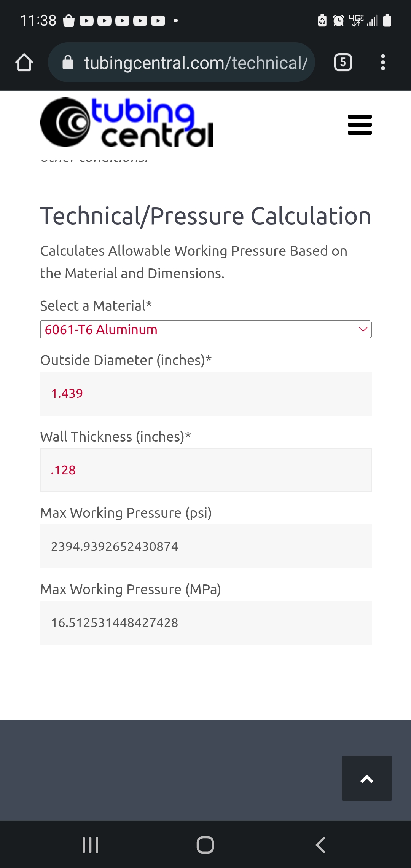
Task: Click the scroll-to-top arrow button
Action: pos(367,778)
